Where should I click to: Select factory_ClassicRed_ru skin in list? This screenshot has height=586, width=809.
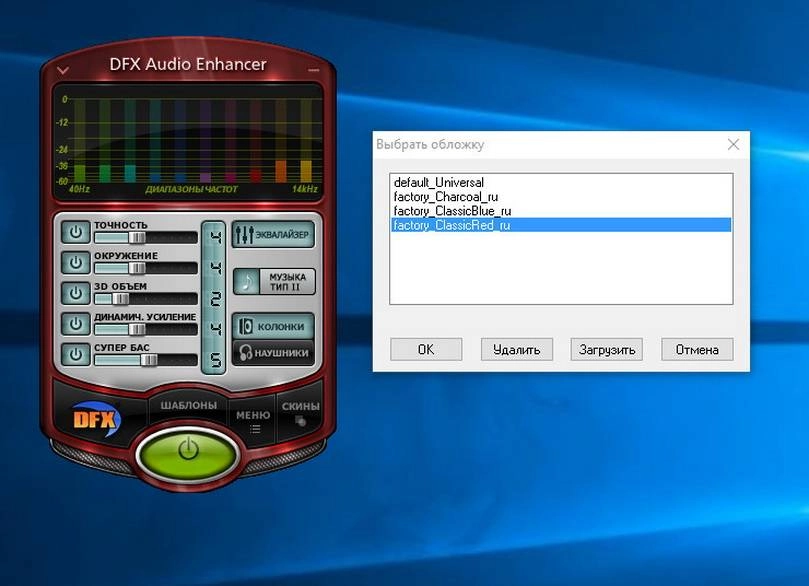[561, 225]
